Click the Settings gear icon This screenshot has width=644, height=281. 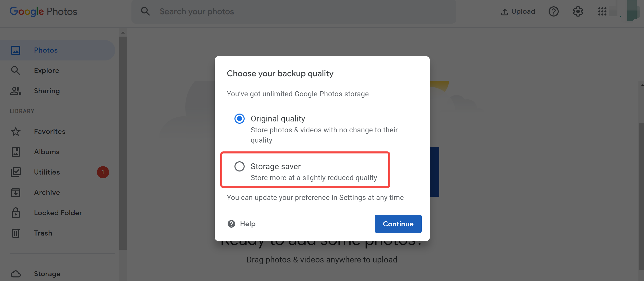(x=578, y=11)
